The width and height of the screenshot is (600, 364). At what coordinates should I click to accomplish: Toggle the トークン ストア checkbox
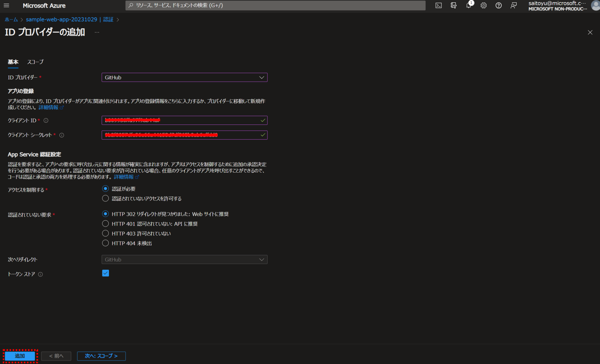click(106, 273)
